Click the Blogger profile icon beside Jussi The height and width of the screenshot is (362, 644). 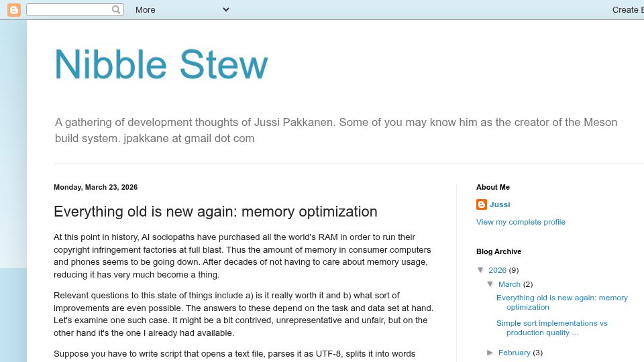(482, 204)
